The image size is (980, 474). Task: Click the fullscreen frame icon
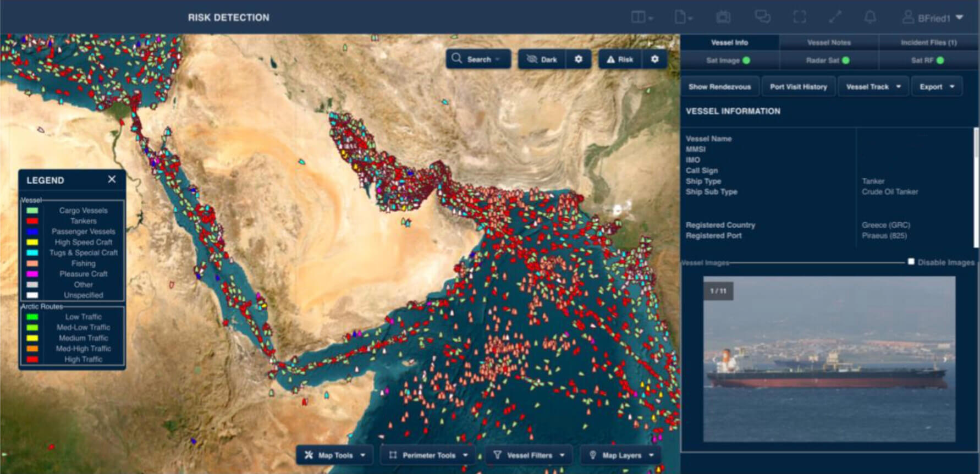799,18
